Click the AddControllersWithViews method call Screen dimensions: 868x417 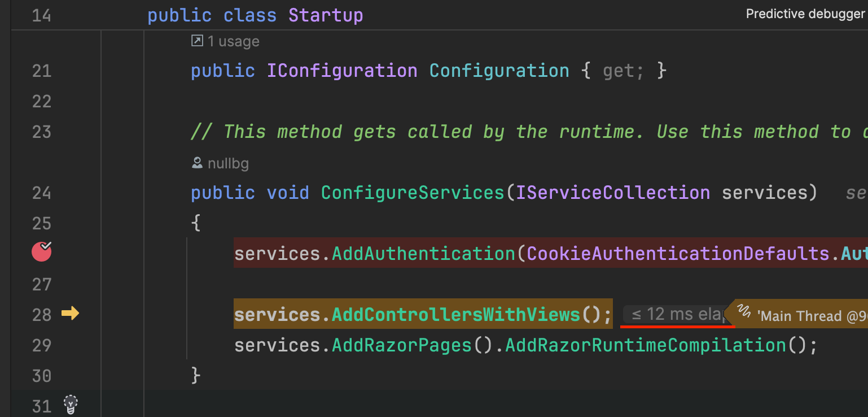tap(455, 314)
